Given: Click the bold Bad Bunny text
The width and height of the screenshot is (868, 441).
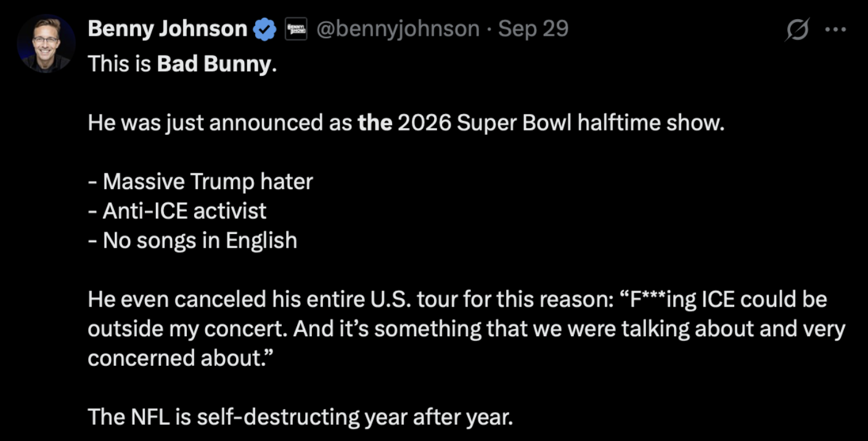Looking at the screenshot, I should pos(214,64).
